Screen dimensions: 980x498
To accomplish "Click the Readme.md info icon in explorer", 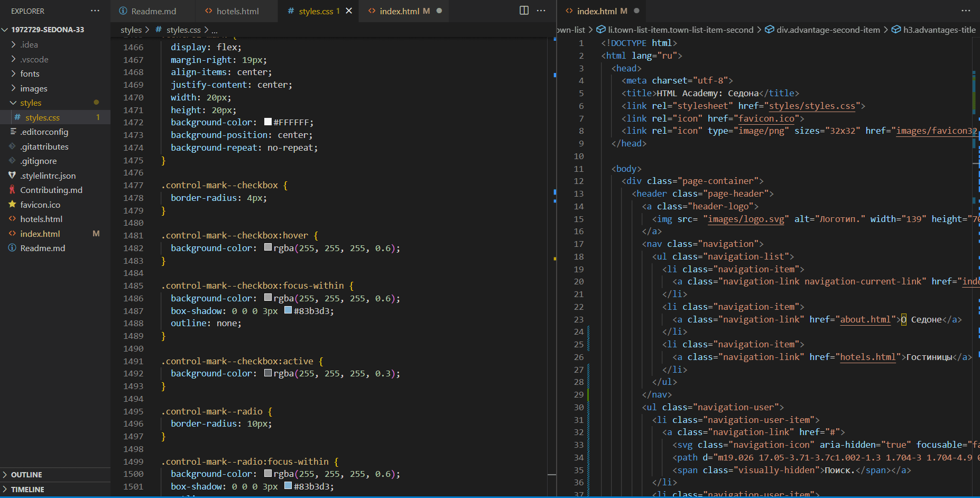I will click(12, 248).
